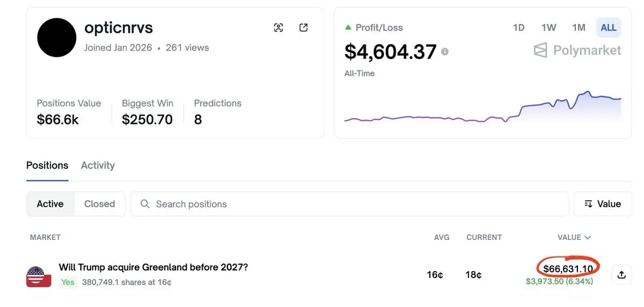Click the info icon beside profit amount
644x307 pixels.
coord(444,52)
